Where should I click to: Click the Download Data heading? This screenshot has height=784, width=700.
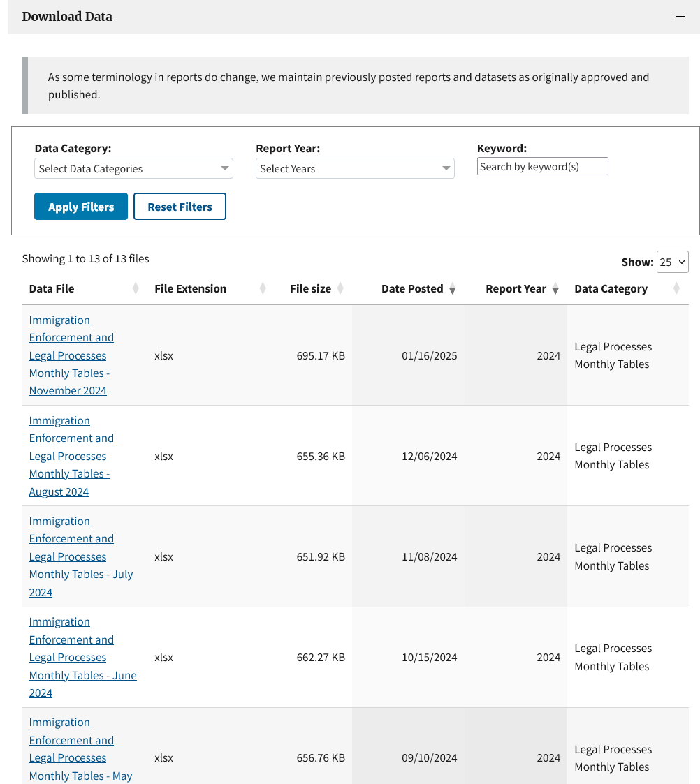pos(67,17)
